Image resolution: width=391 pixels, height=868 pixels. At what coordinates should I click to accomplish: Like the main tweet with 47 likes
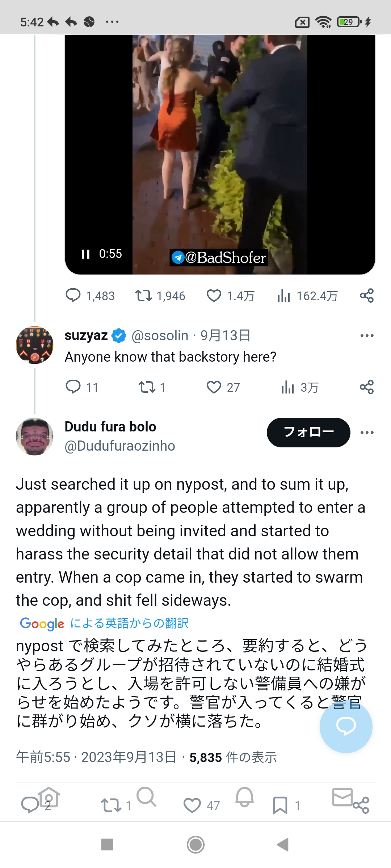(x=192, y=805)
